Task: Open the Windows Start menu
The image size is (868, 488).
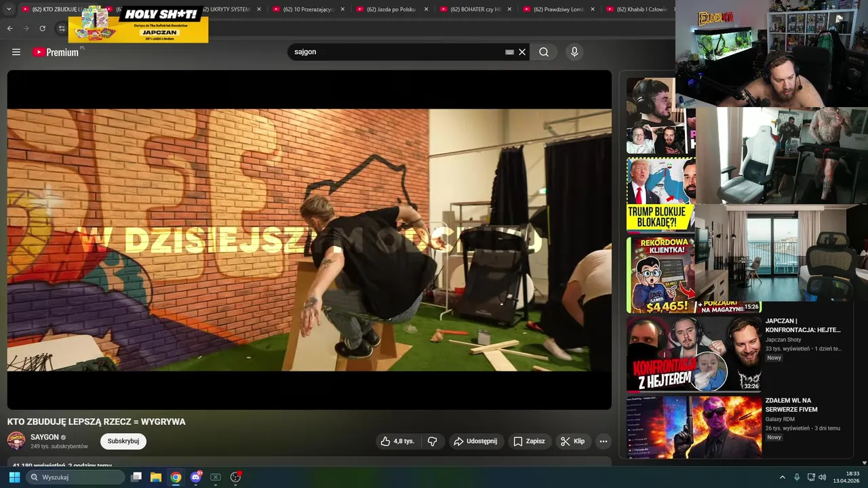Action: tap(14, 477)
